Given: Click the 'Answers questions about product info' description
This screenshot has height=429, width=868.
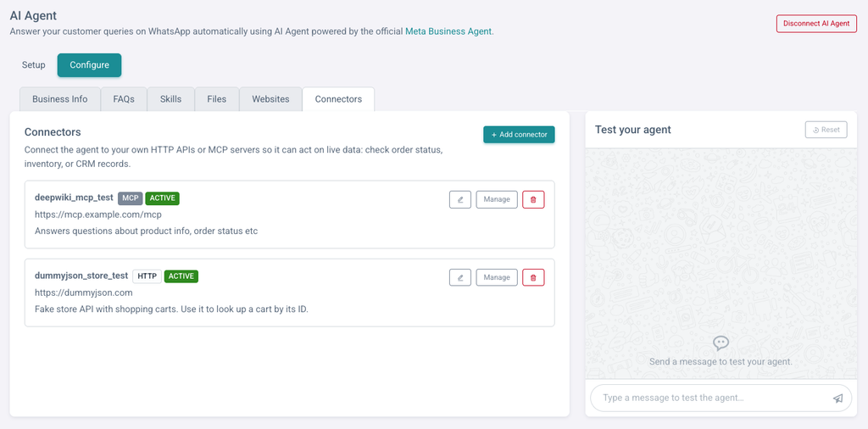Looking at the screenshot, I should point(146,231).
